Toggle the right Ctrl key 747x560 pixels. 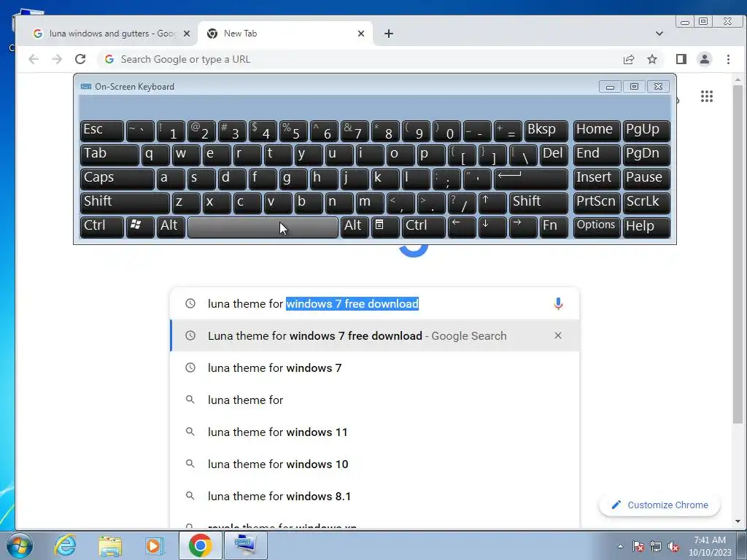424,227
